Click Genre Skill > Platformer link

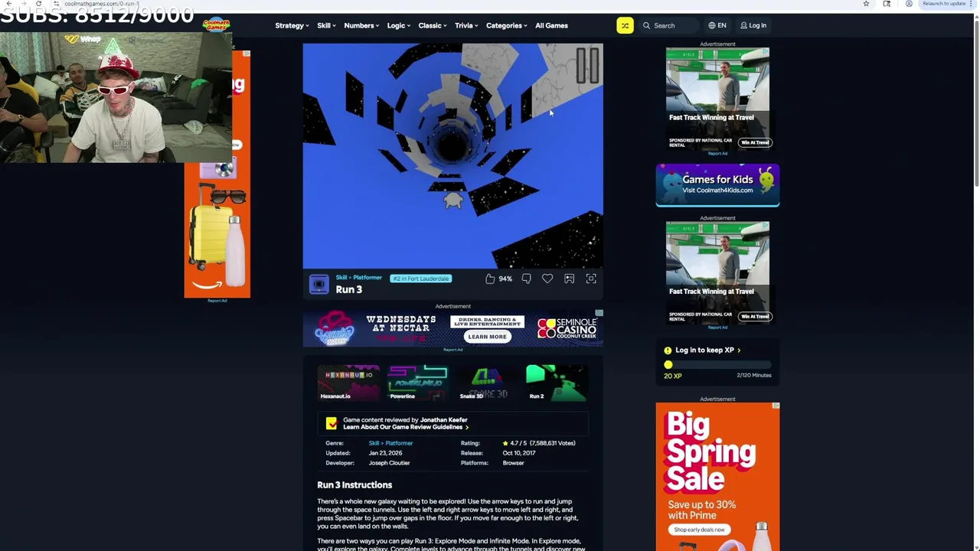click(x=390, y=443)
